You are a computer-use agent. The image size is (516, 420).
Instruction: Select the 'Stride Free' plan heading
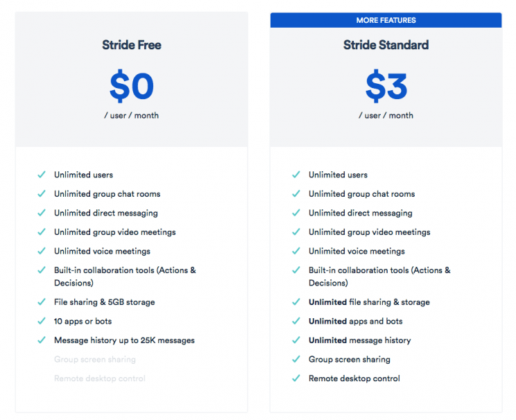[x=131, y=45]
